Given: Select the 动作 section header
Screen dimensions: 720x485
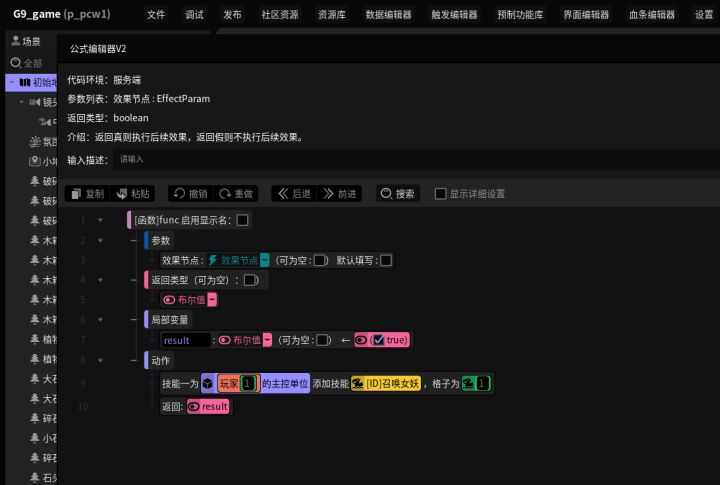Looking at the screenshot, I should 160,361.
